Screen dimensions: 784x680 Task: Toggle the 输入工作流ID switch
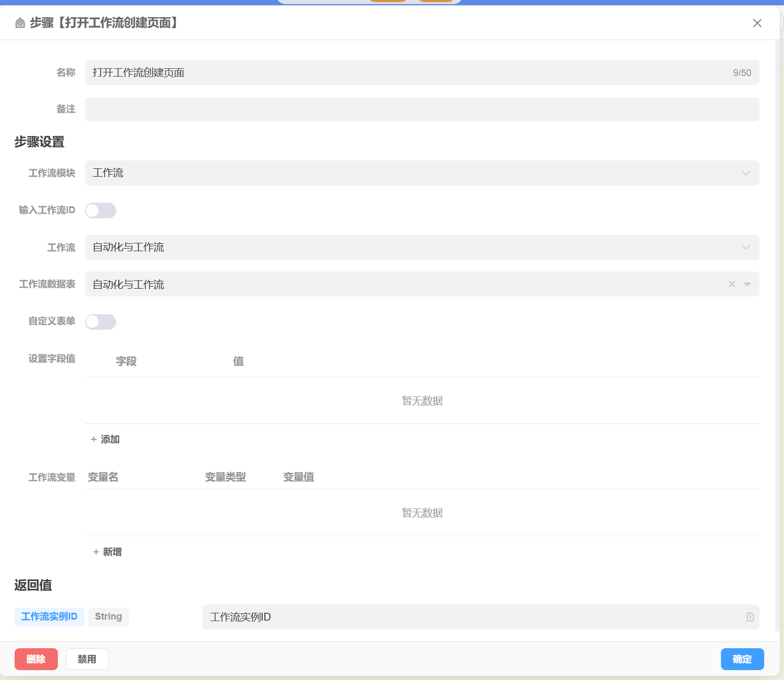(x=101, y=211)
